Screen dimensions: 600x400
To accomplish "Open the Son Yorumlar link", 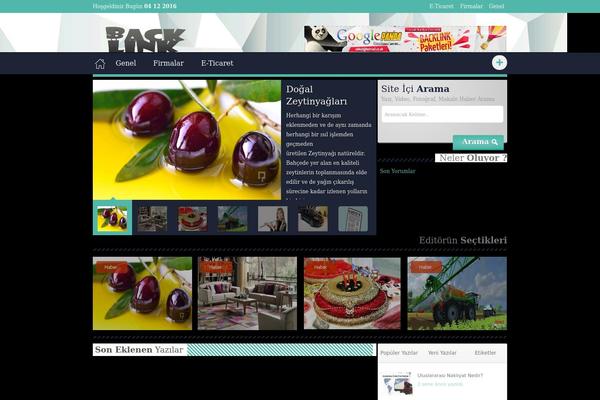I will coord(398,171).
